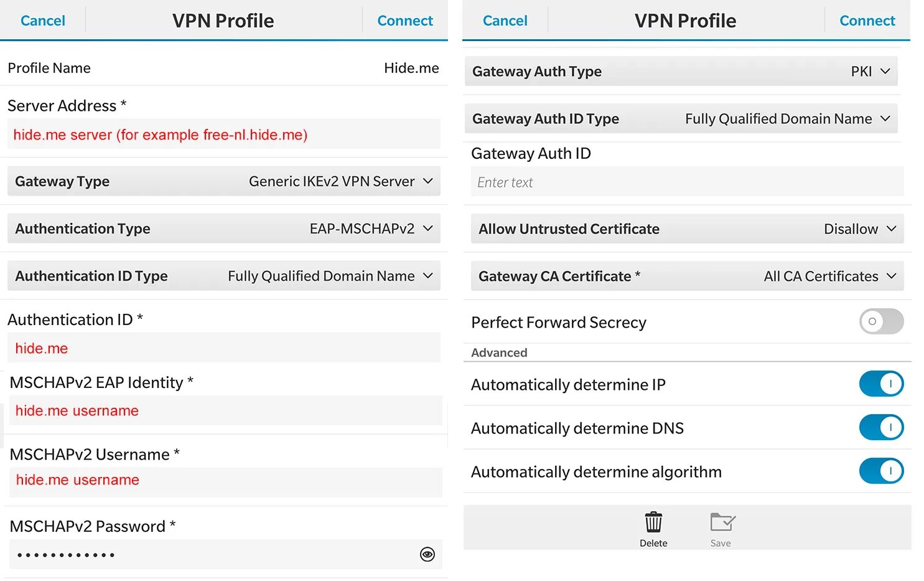Focus the Server Address text field
Screen dimensions: 924x581
(224, 135)
